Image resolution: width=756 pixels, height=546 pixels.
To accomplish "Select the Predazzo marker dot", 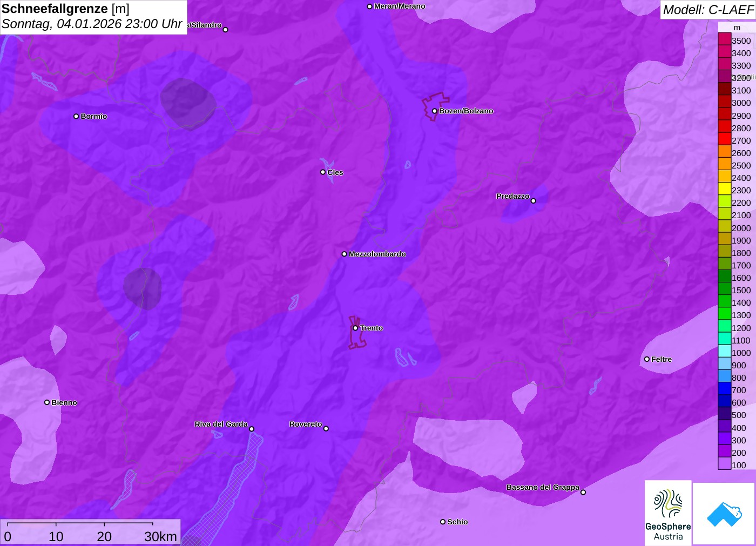I will (x=534, y=201).
